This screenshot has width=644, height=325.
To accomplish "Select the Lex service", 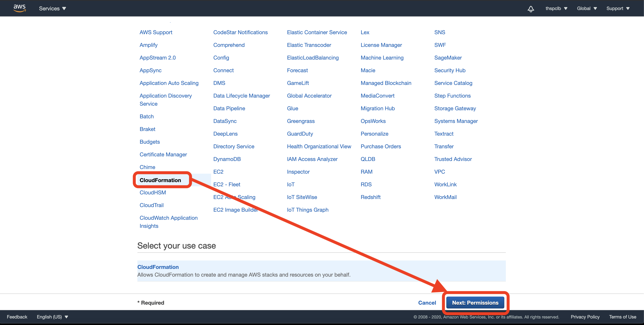I will [365, 32].
